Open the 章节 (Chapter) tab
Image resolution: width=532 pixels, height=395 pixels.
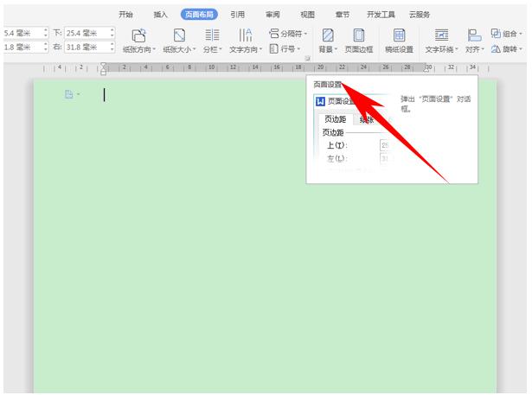[x=343, y=15]
